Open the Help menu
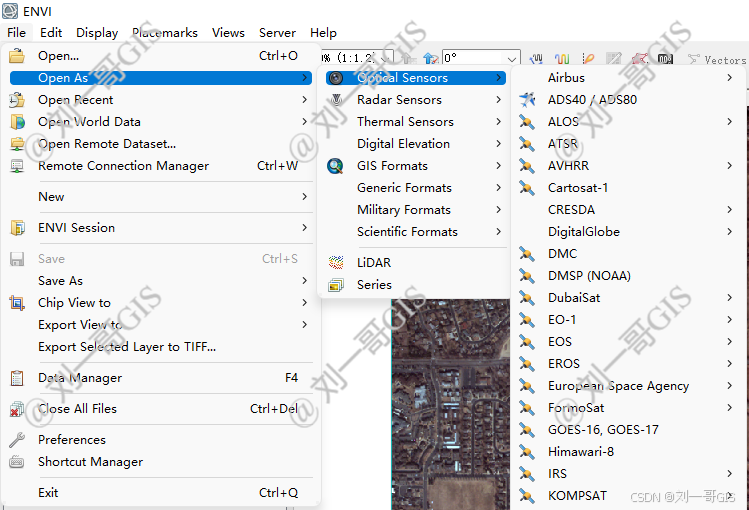The height and width of the screenshot is (510, 749). point(323,32)
